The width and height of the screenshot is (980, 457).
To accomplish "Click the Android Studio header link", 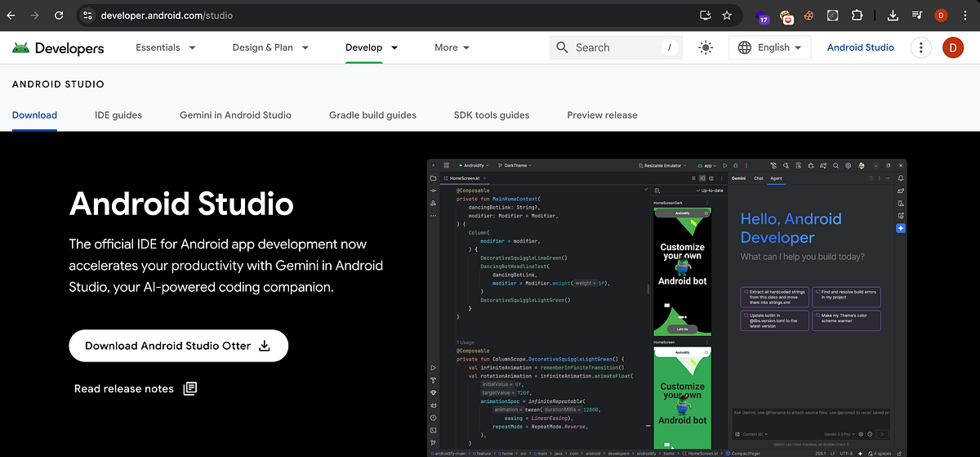I will 861,47.
